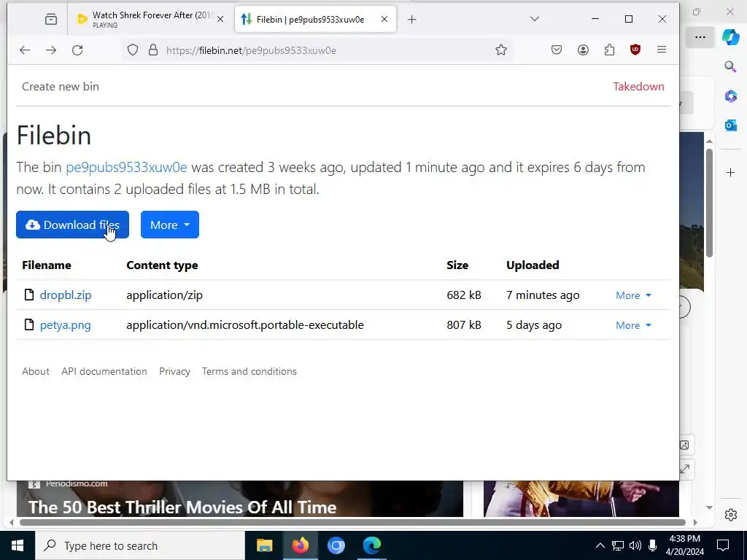Close the Filebin tab

384,19
